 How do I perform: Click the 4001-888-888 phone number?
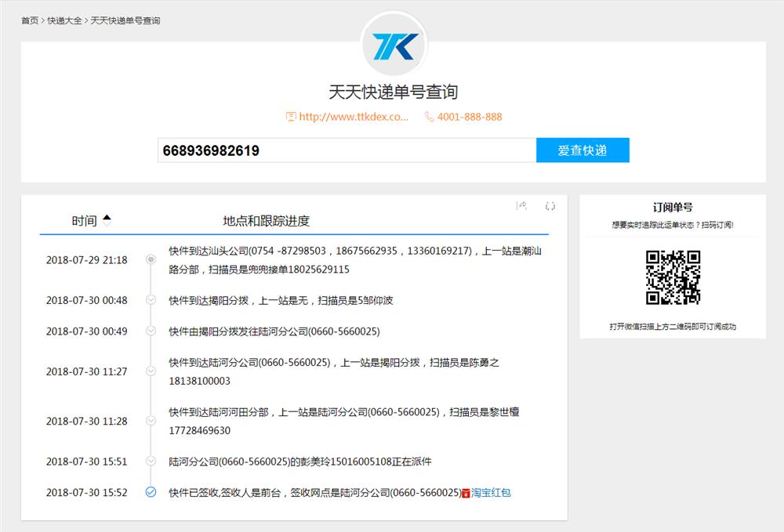[x=470, y=117]
